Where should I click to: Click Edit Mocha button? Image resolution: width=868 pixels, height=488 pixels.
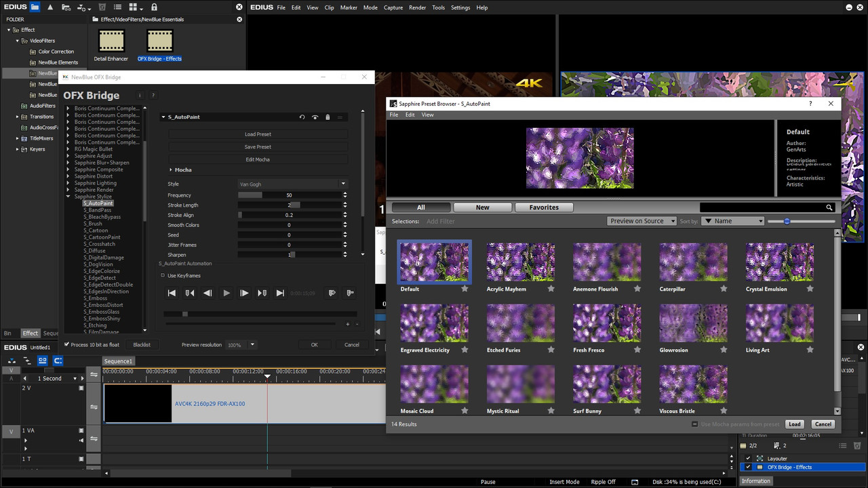pyautogui.click(x=258, y=159)
